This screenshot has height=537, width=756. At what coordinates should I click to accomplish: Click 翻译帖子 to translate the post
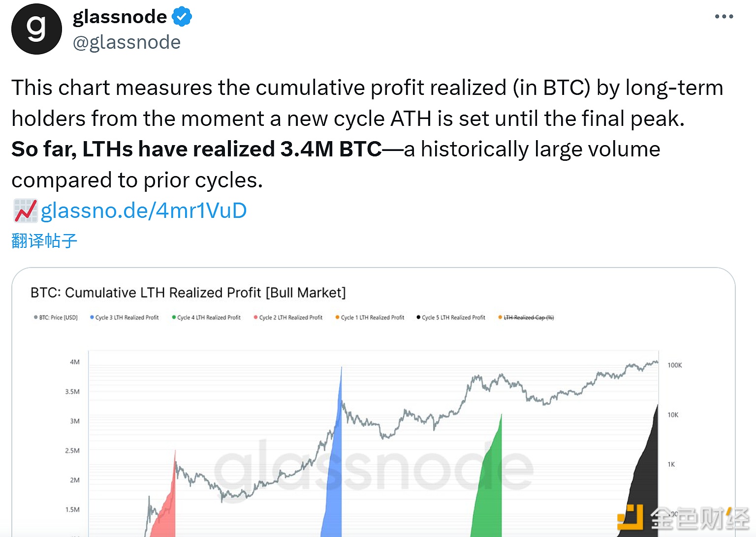(44, 241)
